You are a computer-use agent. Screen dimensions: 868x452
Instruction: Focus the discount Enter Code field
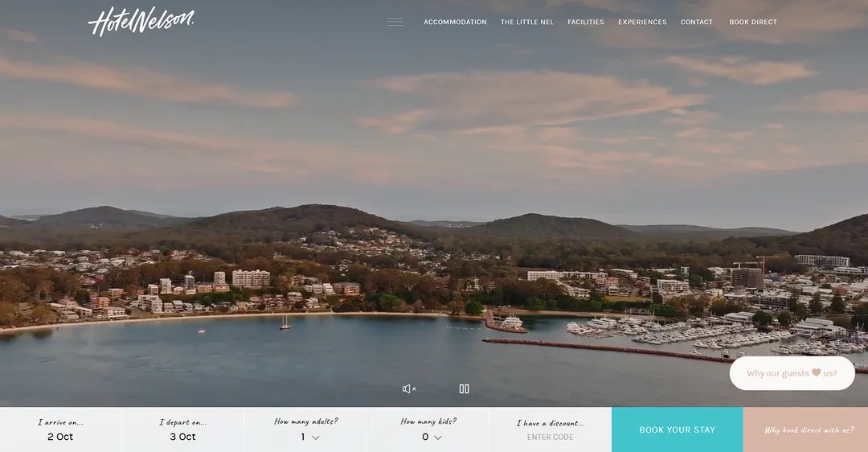click(551, 437)
